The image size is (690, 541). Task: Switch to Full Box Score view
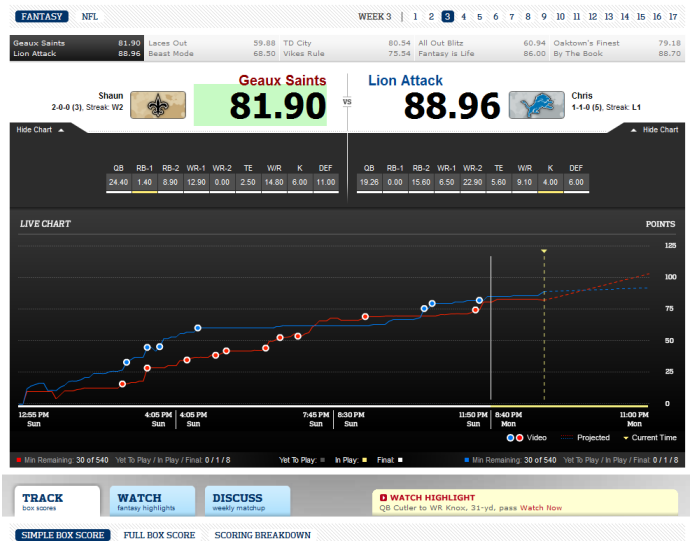click(x=159, y=535)
